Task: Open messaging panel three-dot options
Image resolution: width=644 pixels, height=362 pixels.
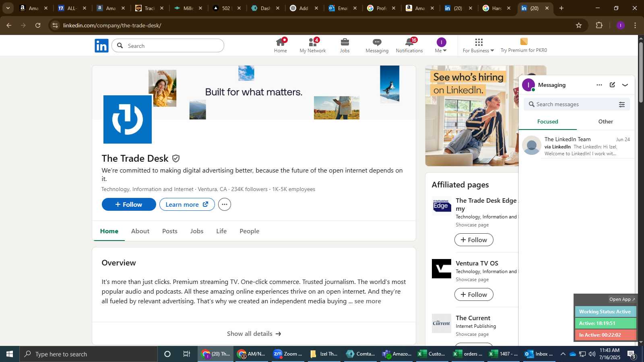Action: 599,85
